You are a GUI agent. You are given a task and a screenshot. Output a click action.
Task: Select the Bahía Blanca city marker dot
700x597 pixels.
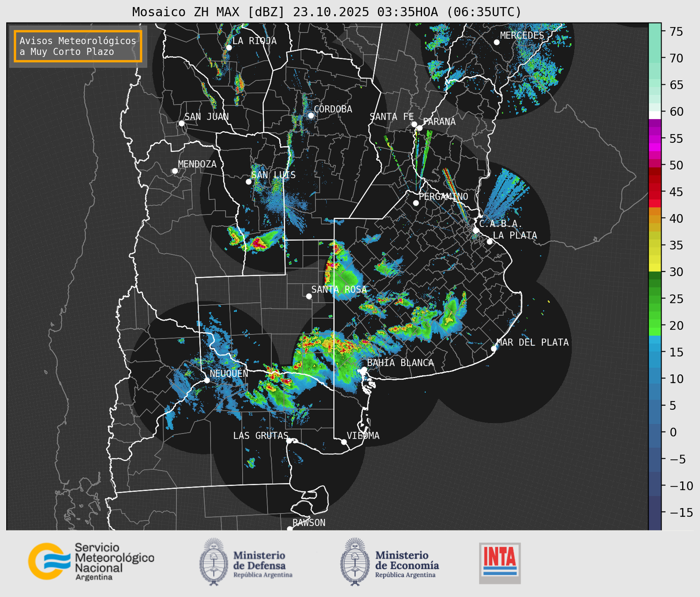pyautogui.click(x=364, y=369)
